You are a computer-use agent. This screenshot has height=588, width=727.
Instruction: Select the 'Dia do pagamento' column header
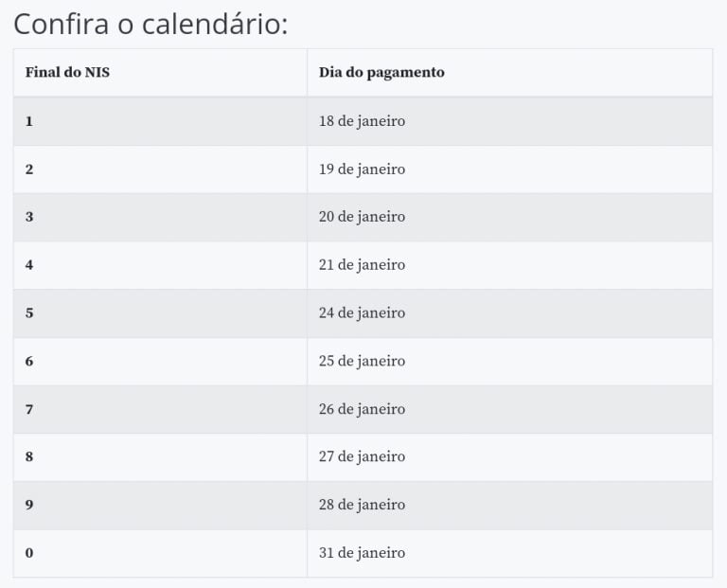[509, 72]
